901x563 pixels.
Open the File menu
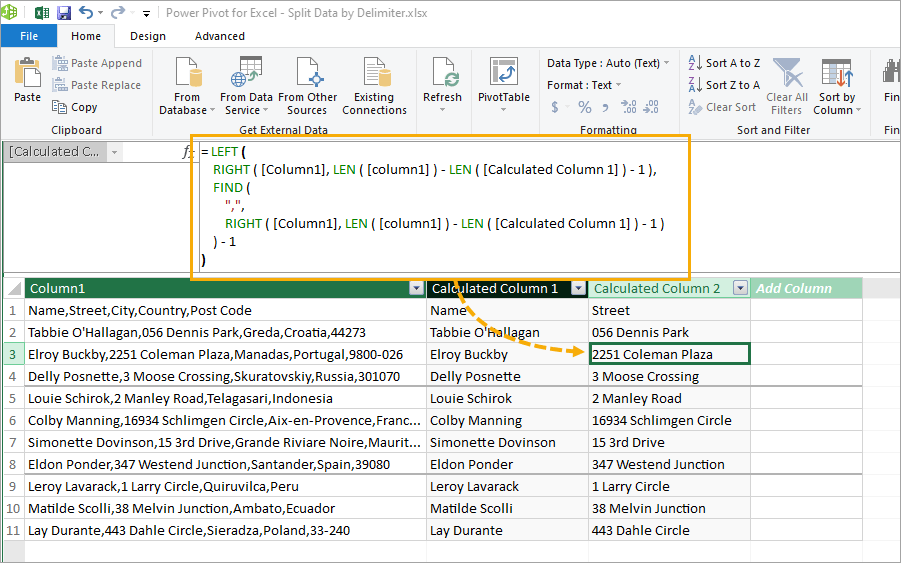(29, 36)
